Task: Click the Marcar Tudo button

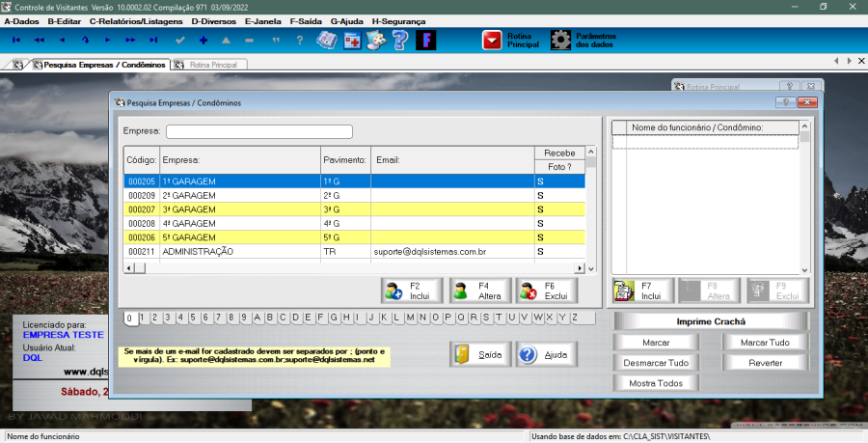Action: point(765,343)
